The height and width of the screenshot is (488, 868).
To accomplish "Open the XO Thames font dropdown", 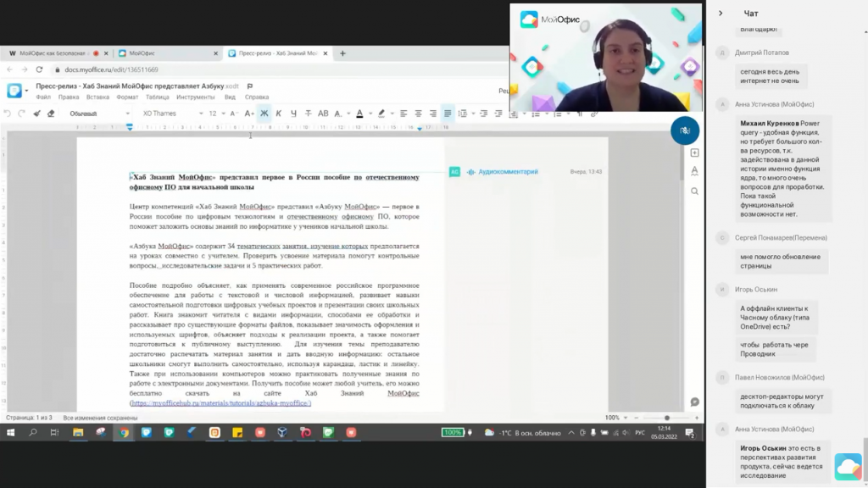I will click(x=173, y=114).
